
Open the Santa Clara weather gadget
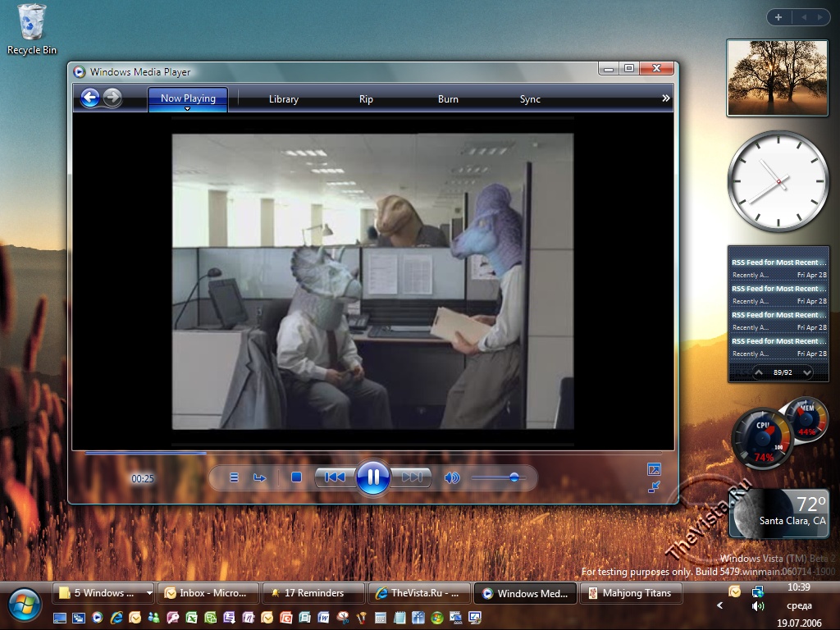pyautogui.click(x=778, y=514)
